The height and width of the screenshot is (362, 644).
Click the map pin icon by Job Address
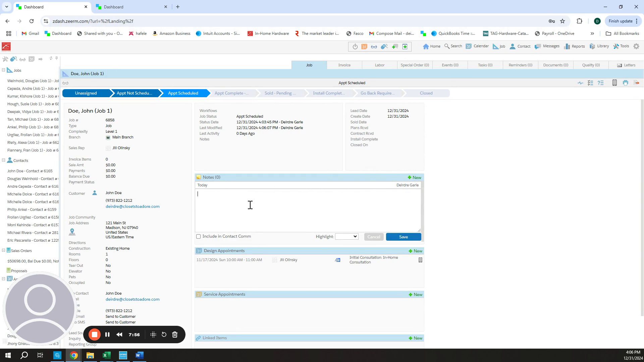coord(72,232)
